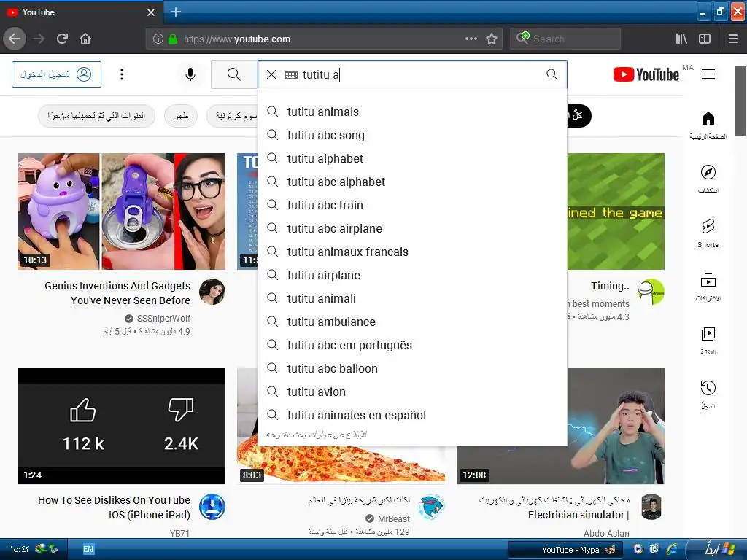Click the browser Search field in toolbar
Image resolution: width=747 pixels, height=560 pixels.
click(565, 39)
